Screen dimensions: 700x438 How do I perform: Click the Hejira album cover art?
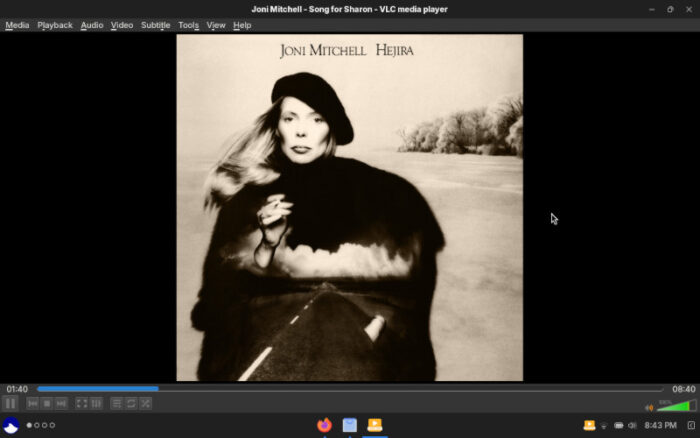(x=350, y=208)
